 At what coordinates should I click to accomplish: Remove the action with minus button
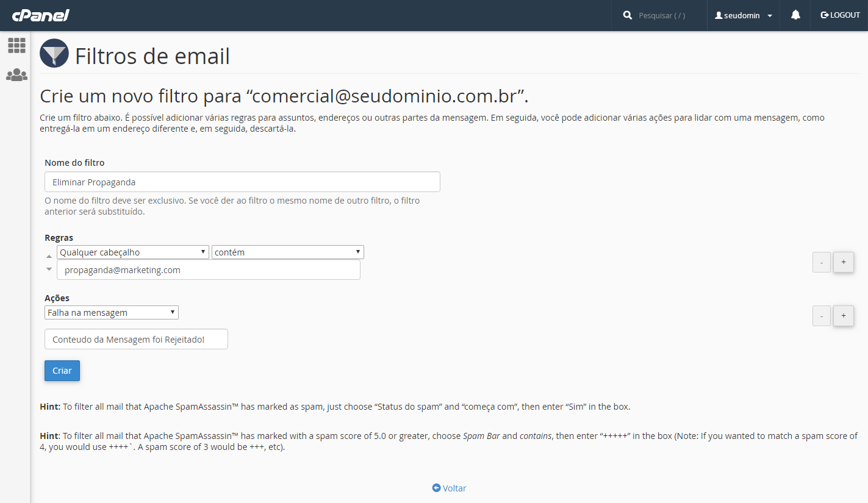point(822,316)
